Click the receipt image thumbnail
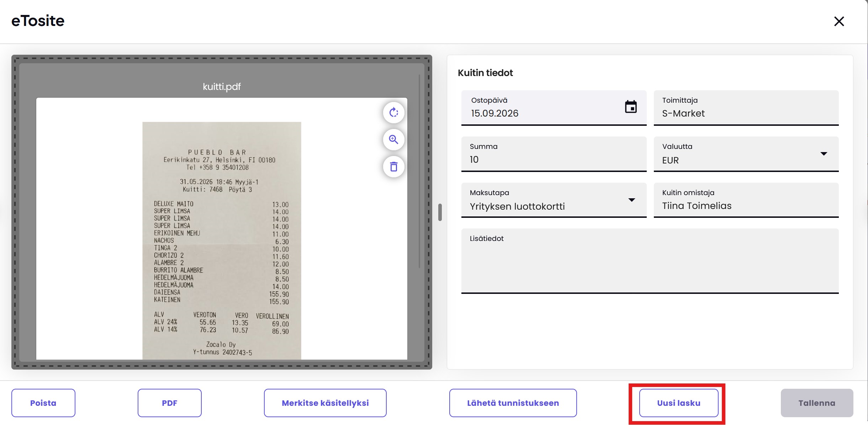The width and height of the screenshot is (868, 425). 222,241
